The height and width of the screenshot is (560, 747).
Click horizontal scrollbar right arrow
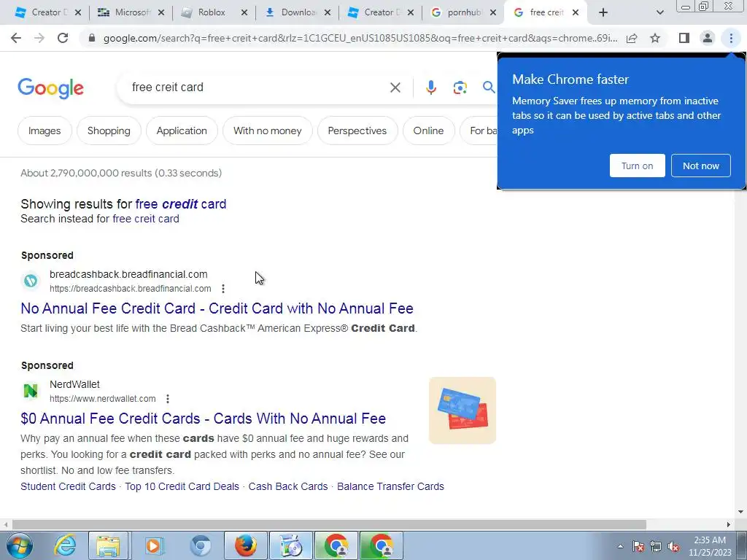click(x=729, y=524)
